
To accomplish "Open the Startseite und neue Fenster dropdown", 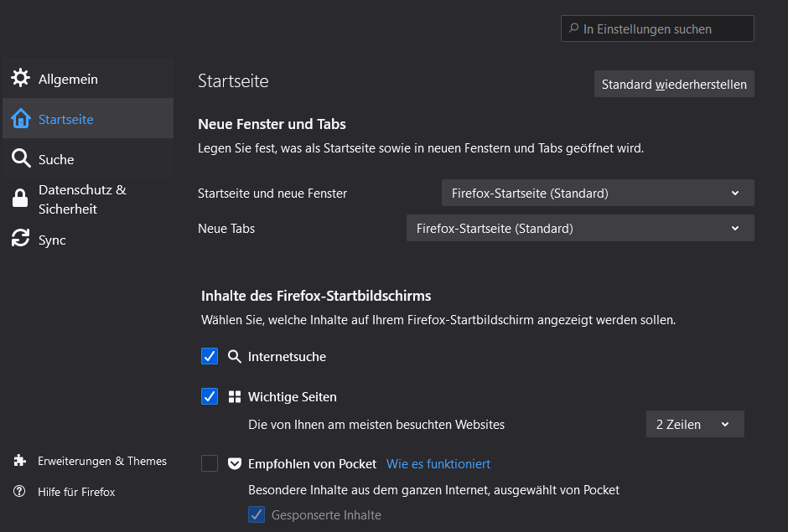I will 598,193.
